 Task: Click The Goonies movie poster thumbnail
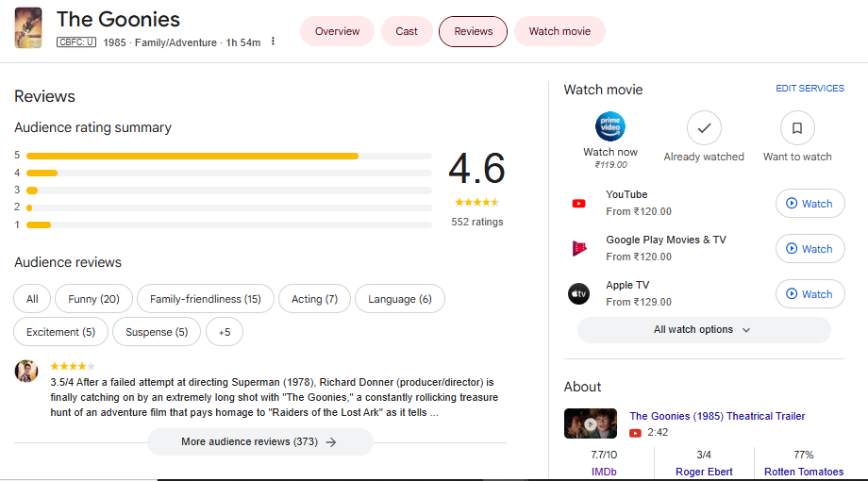28,28
